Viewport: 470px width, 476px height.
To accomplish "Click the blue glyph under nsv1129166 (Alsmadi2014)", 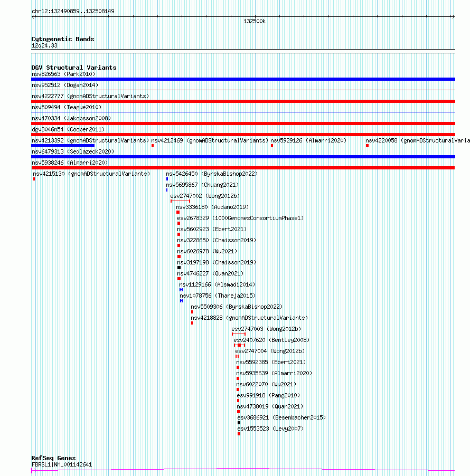I will click(x=181, y=290).
